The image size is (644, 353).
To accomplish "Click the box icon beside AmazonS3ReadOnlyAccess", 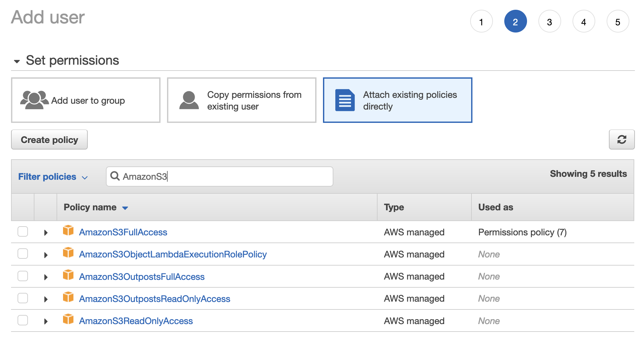I will 68,319.
